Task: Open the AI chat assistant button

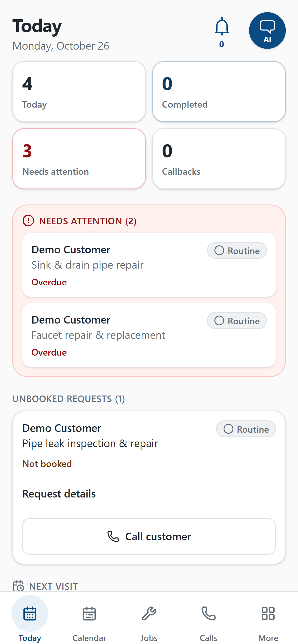Action: (267, 31)
